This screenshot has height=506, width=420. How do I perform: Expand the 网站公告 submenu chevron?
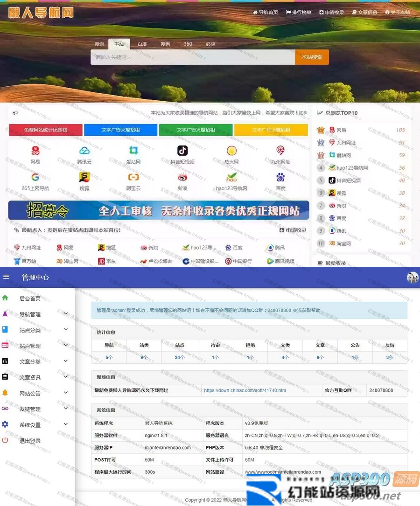[x=65, y=392]
